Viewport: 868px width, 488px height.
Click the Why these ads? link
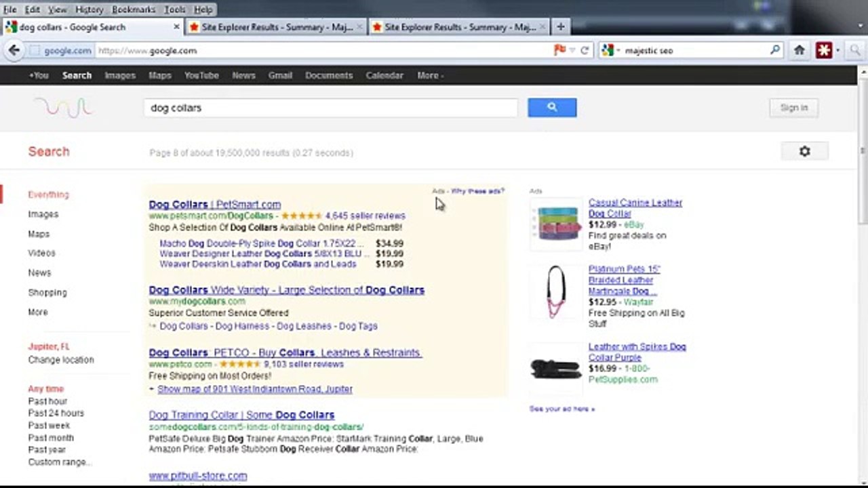[x=477, y=191]
